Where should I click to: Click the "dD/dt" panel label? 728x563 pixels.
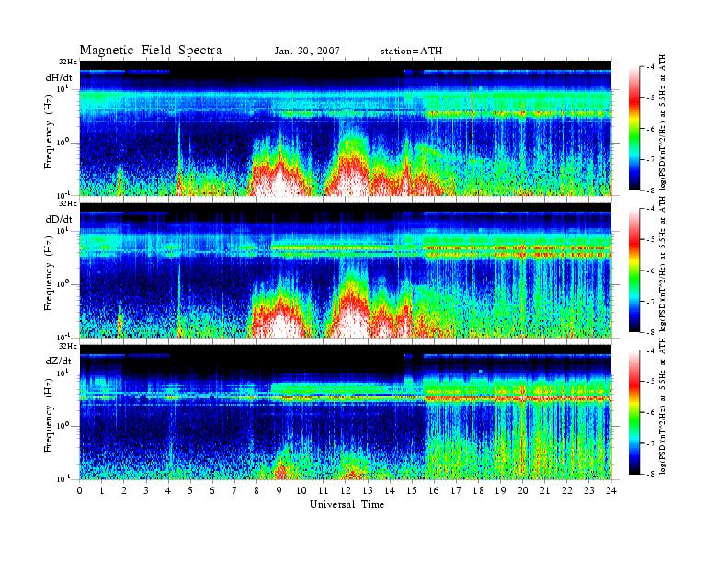(59, 219)
